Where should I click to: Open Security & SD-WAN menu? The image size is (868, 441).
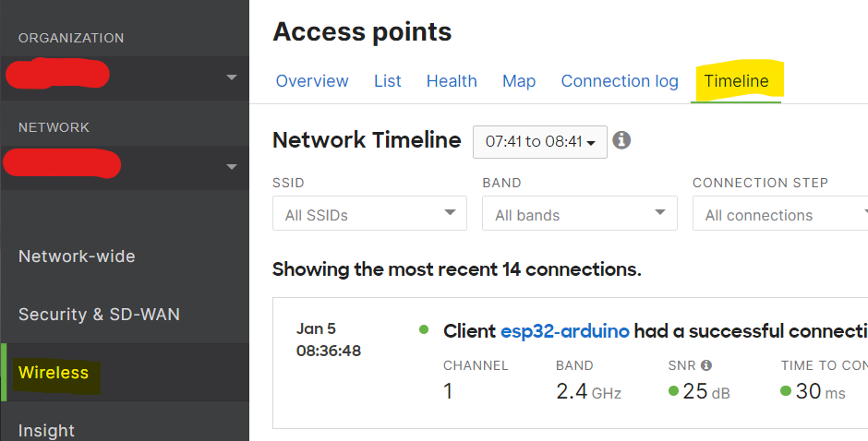pyautogui.click(x=99, y=315)
